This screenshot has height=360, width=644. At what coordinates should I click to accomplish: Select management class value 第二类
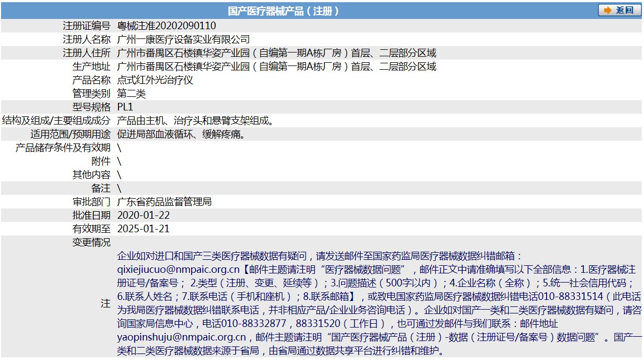131,94
